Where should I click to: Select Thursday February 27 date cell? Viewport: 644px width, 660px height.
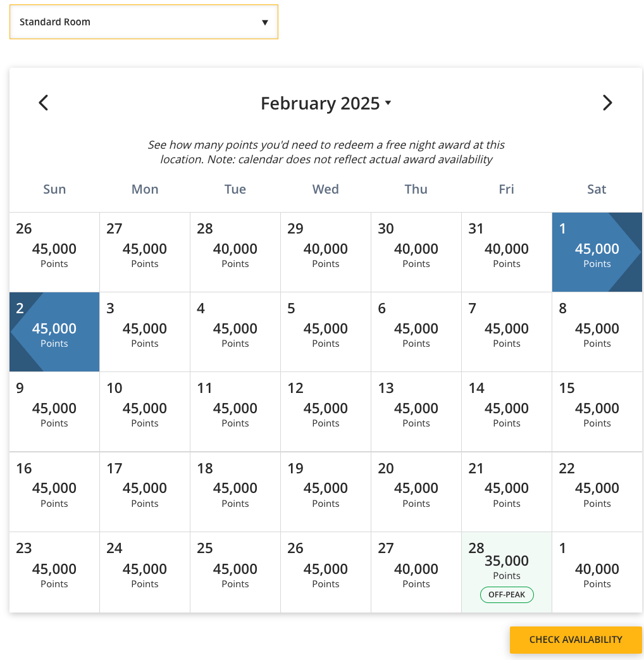[416, 572]
